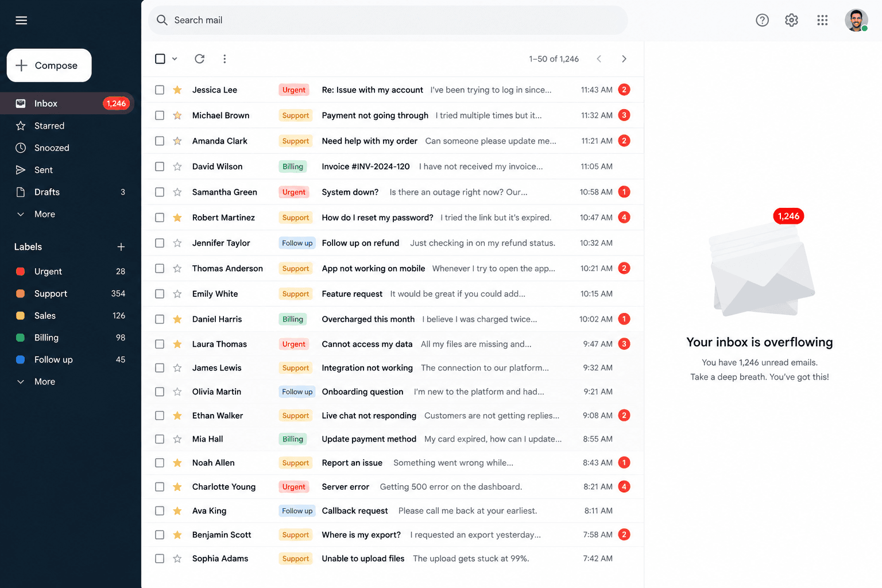Click the unread count badge on Robert Martinez row
The width and height of the screenshot is (882, 588).
[x=624, y=218]
